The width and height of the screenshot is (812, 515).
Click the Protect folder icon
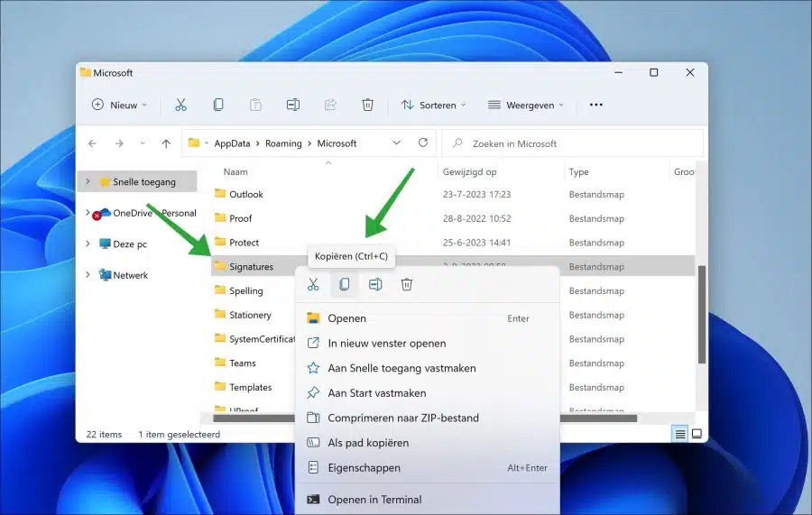pos(220,242)
